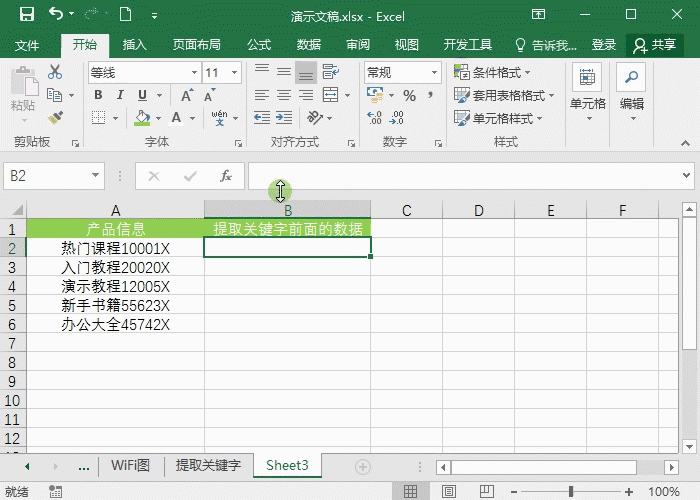Image resolution: width=700 pixels, height=500 pixels.
Task: Open the Name Box dropdown arrow
Action: tap(95, 175)
